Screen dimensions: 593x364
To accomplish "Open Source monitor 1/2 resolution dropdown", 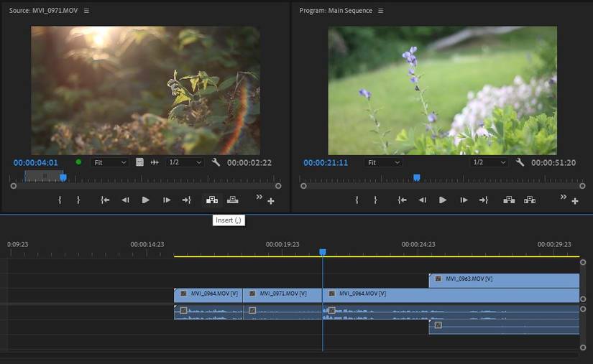I will pos(185,162).
